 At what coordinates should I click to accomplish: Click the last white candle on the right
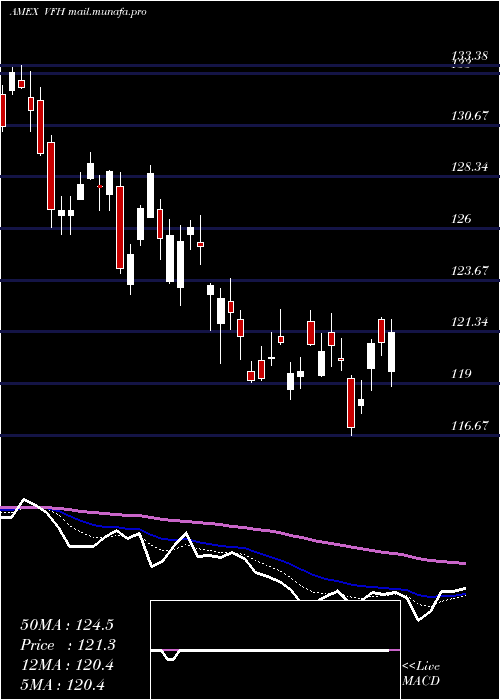(392, 352)
